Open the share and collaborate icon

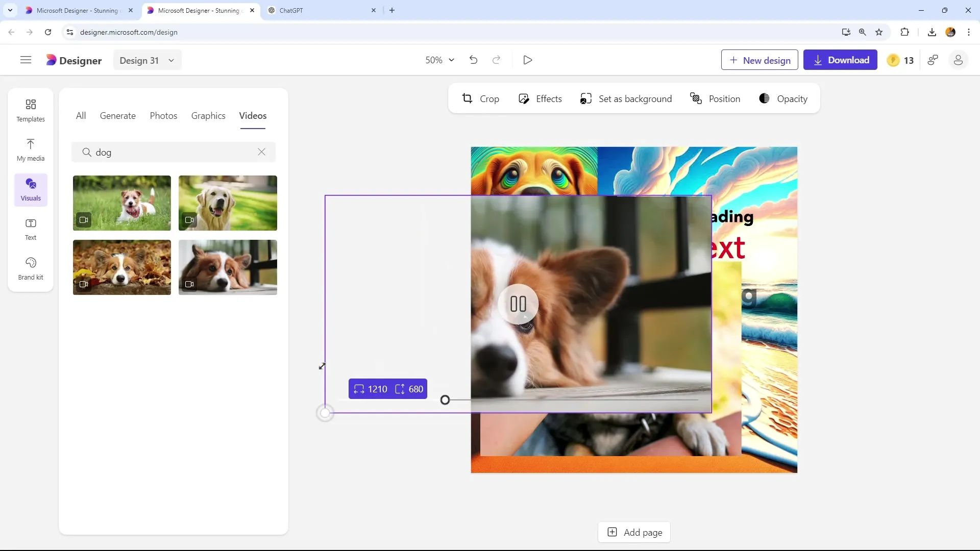pyautogui.click(x=933, y=60)
